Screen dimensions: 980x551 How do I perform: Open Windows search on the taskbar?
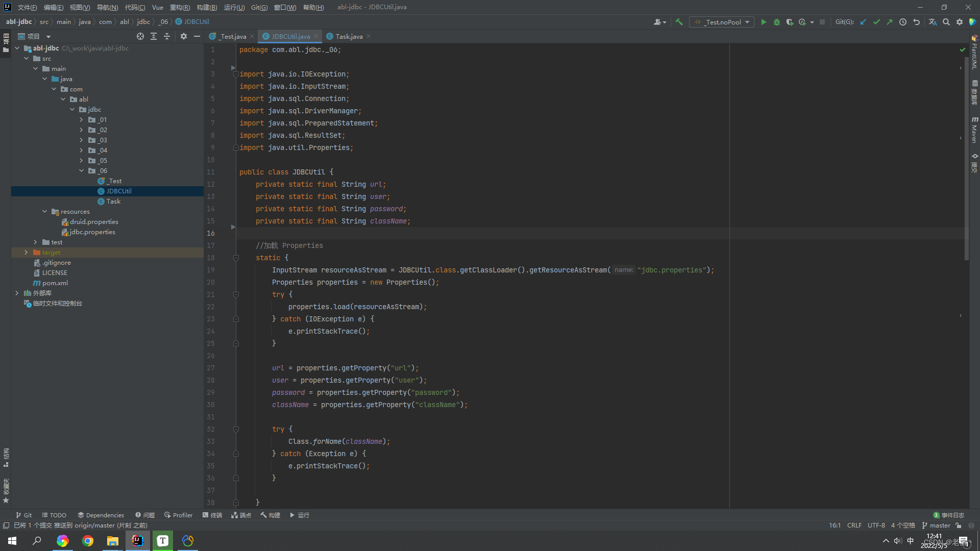(37, 541)
